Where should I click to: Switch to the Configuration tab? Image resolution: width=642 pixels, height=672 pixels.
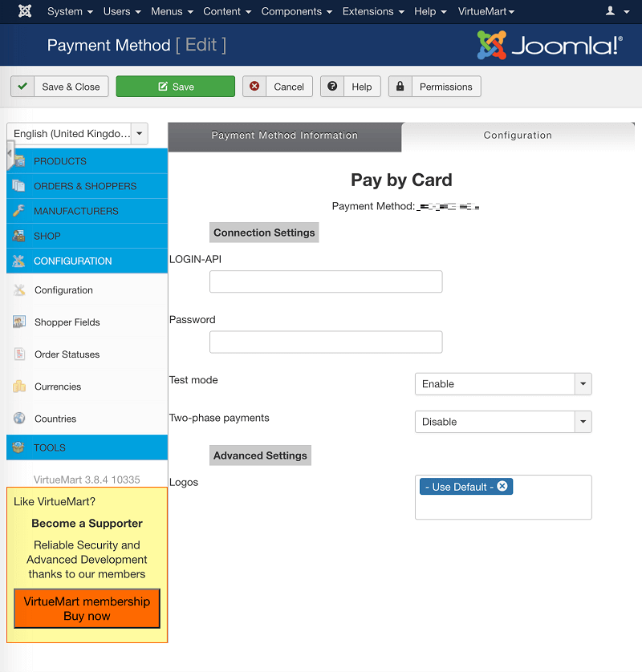pos(518,136)
